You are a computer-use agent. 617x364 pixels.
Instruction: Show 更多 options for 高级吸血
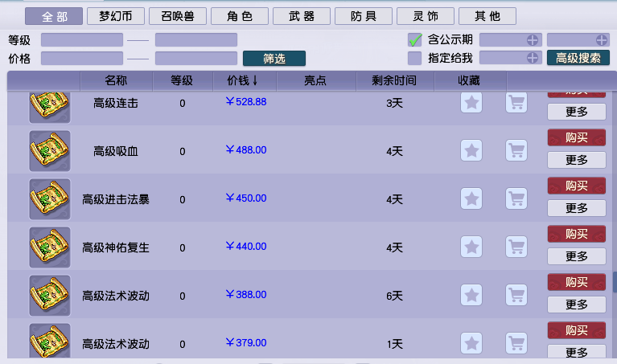pyautogui.click(x=577, y=160)
